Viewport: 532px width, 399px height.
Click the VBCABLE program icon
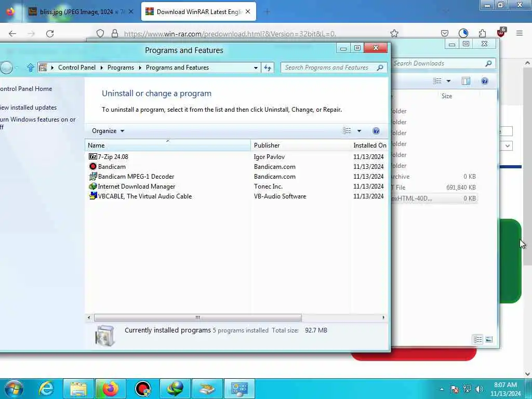click(x=92, y=196)
